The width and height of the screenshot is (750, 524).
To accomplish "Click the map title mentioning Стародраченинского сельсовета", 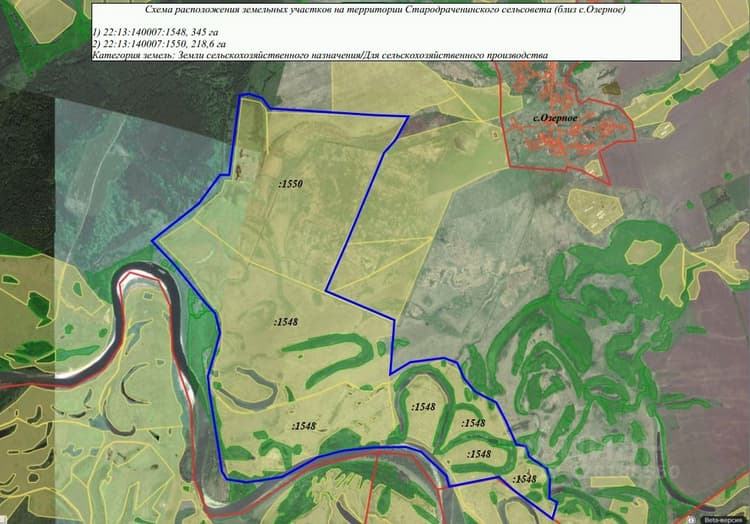I will [386, 10].
